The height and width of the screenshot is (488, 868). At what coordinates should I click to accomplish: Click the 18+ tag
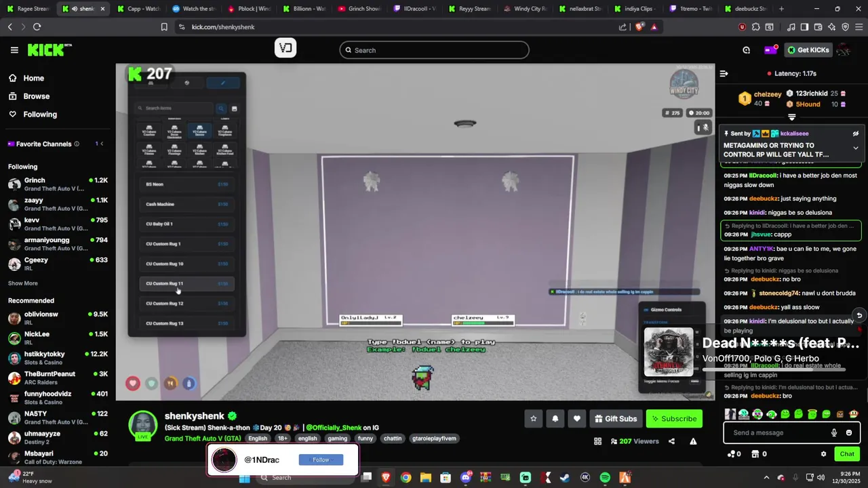pyautogui.click(x=282, y=439)
